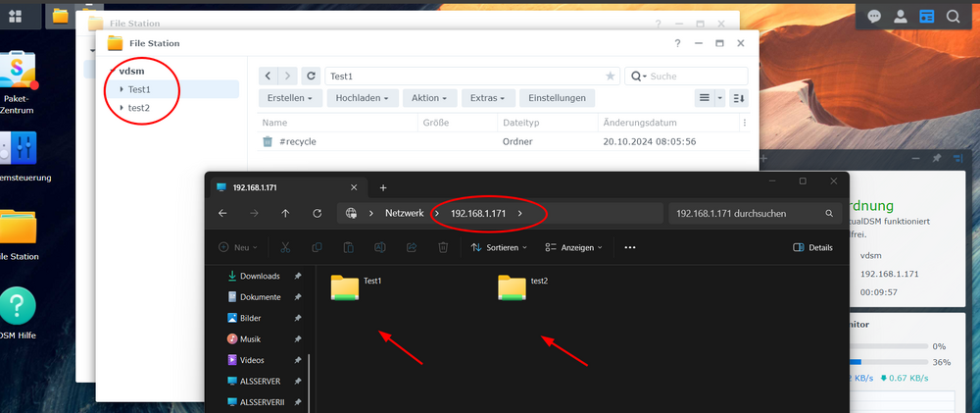Select the Musik sidebar entry in Explorer
The height and width of the screenshot is (413, 980).
(251, 339)
